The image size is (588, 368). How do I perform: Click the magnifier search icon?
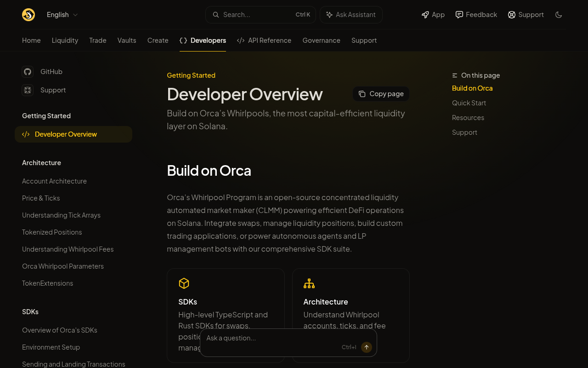tap(215, 15)
